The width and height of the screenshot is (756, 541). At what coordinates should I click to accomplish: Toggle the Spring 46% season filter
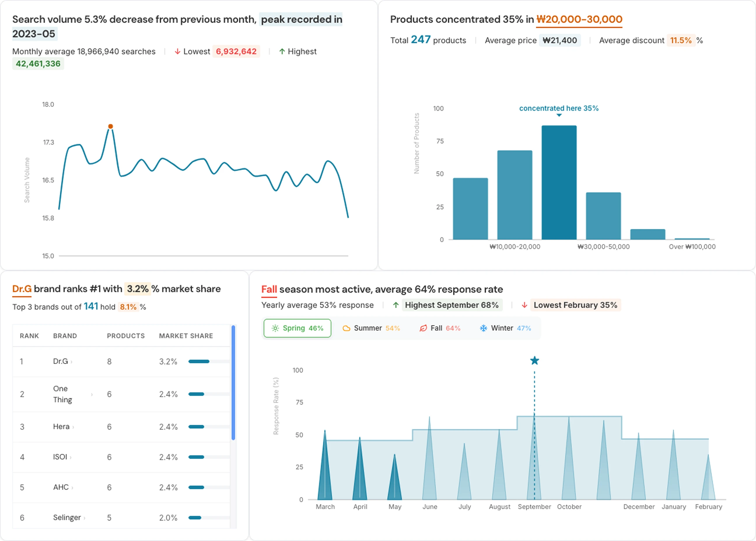(x=297, y=328)
